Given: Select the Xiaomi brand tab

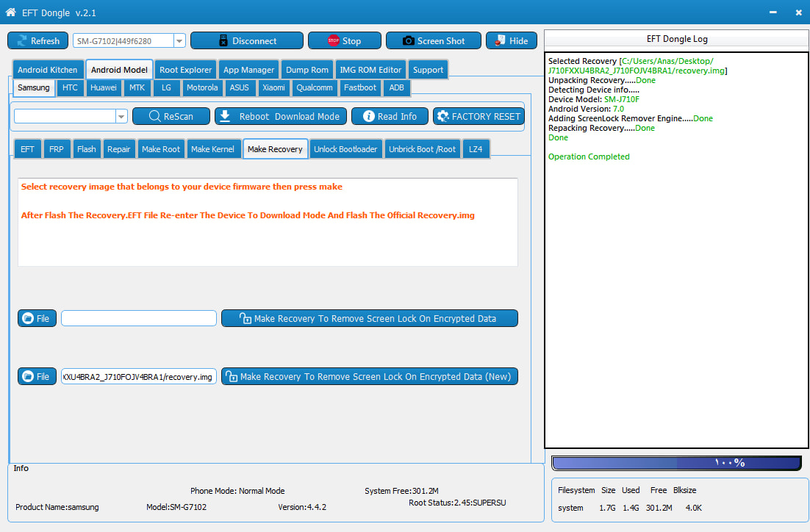Looking at the screenshot, I should click(273, 87).
